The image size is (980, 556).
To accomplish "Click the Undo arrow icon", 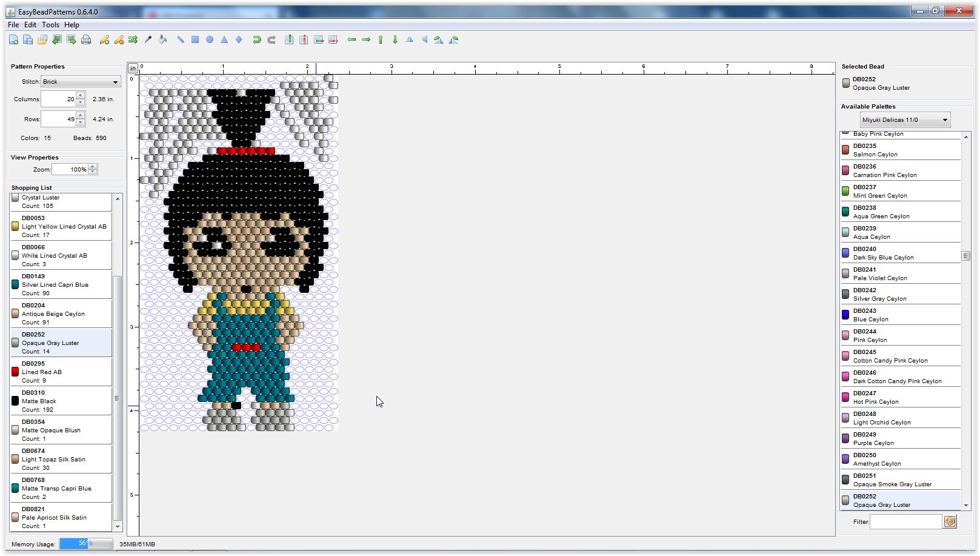I will pyautogui.click(x=256, y=39).
